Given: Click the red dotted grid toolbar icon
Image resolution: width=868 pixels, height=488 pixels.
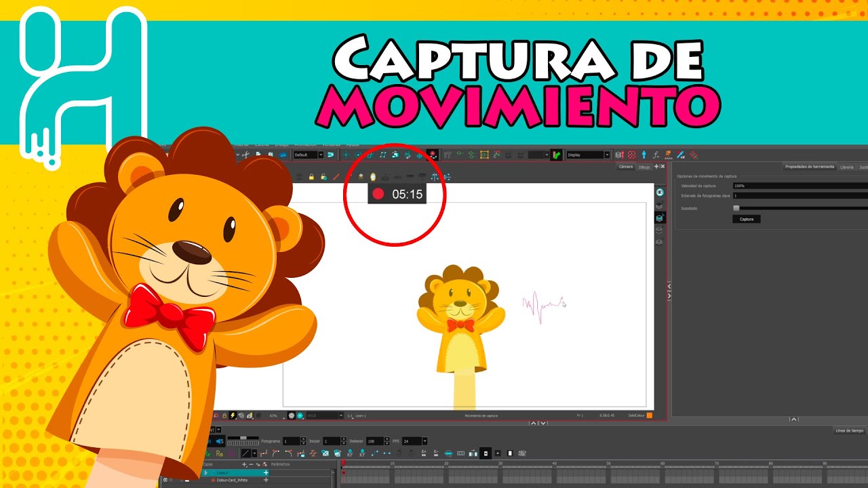Looking at the screenshot, I should tap(631, 155).
